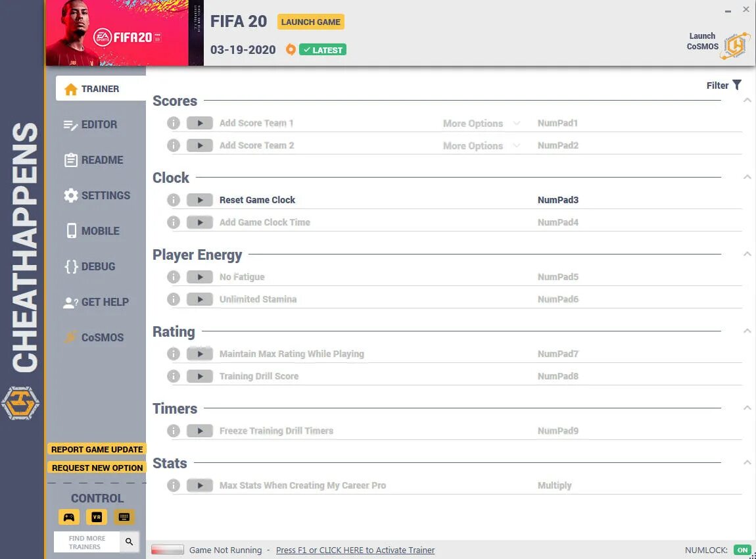Image resolution: width=756 pixels, height=559 pixels.
Task: Activate Training Drill Score cheat
Action: tap(200, 376)
